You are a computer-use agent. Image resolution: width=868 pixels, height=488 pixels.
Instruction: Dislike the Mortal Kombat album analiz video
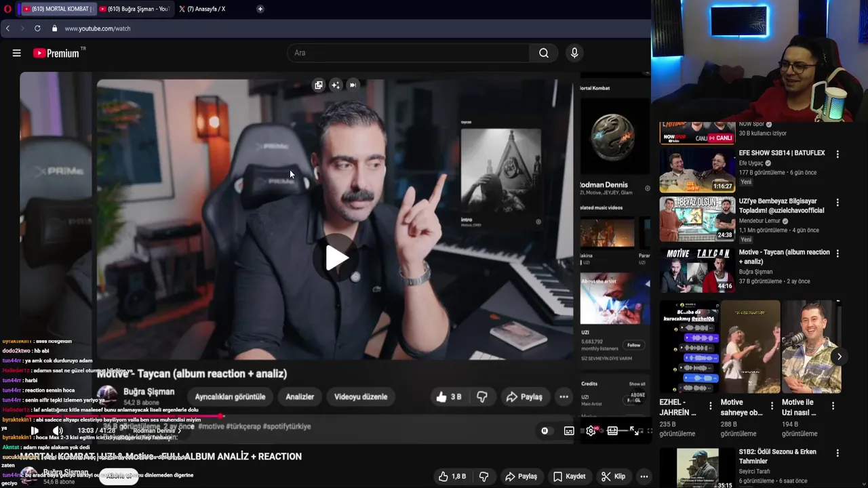[x=484, y=476]
